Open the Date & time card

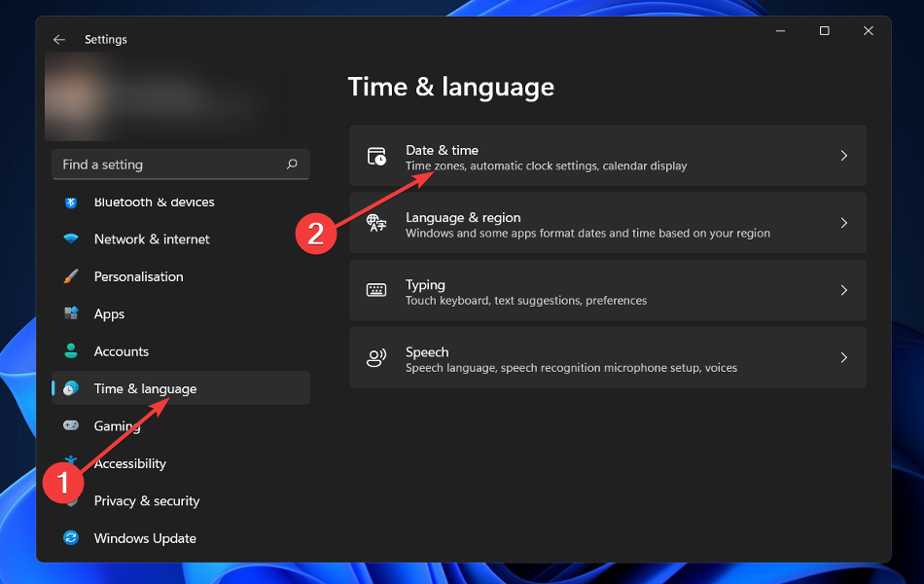click(x=608, y=156)
